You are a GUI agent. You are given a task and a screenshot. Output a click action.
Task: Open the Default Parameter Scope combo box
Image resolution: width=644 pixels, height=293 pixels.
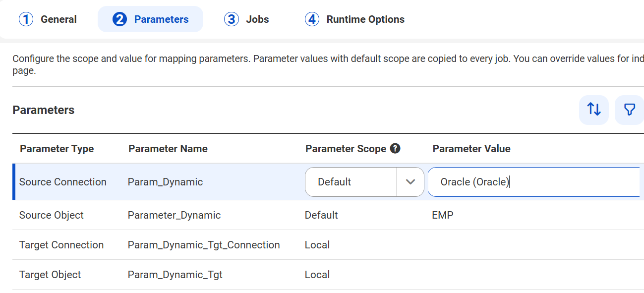pyautogui.click(x=364, y=182)
